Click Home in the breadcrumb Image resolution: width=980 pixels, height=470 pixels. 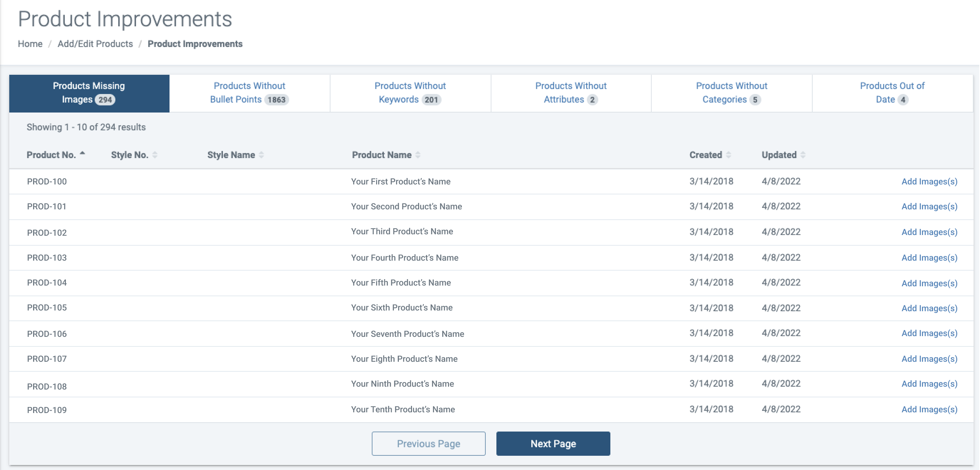point(30,44)
